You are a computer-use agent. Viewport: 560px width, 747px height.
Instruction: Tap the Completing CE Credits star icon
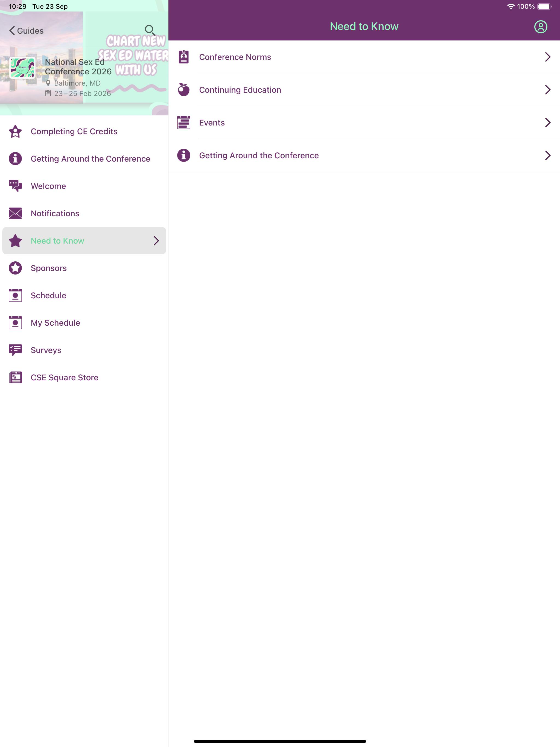click(15, 131)
